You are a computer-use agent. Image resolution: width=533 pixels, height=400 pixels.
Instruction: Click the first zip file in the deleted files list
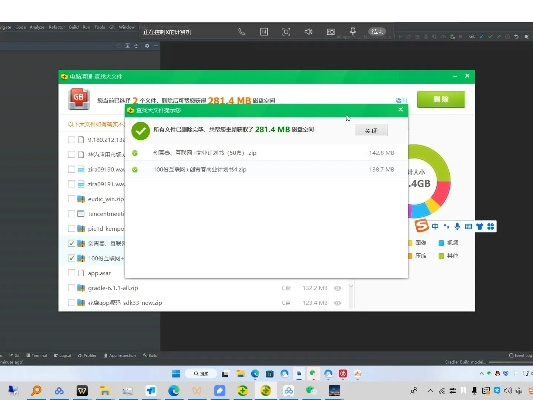pyautogui.click(x=266, y=153)
